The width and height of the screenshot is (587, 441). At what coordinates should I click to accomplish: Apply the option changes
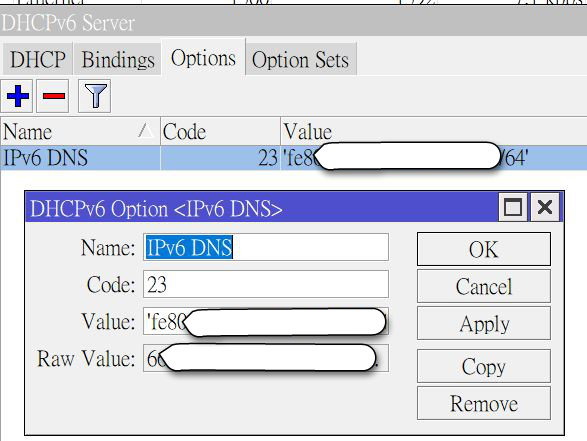[x=484, y=323]
